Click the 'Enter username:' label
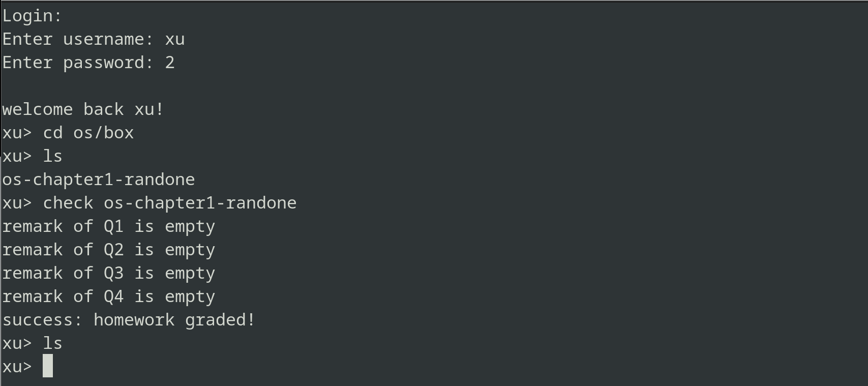 78,39
